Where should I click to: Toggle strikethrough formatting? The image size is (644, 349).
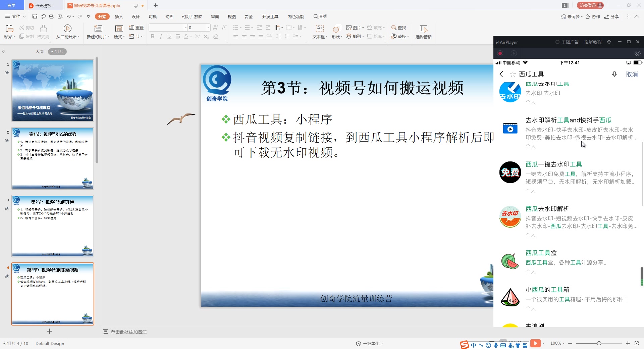[x=178, y=36]
